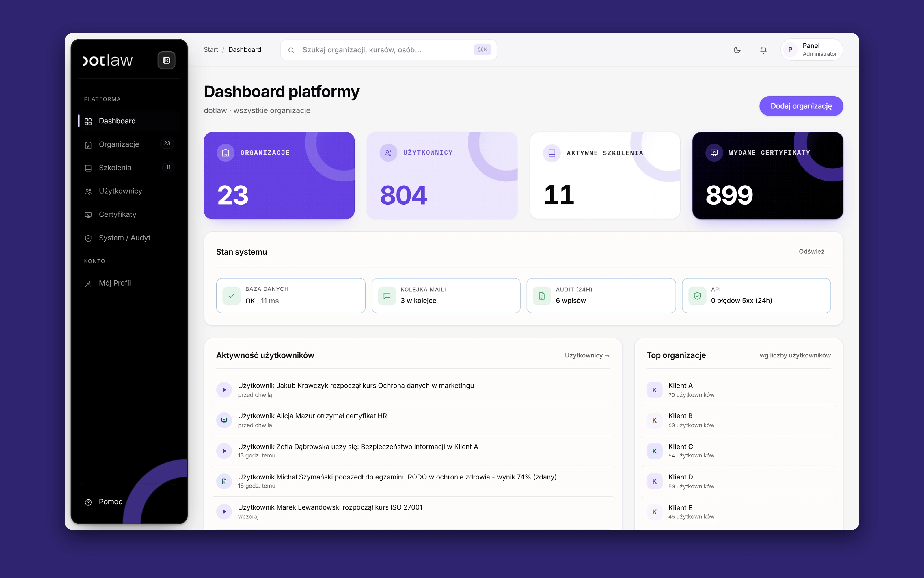Click play icon beside Zofia Dąbrowska activity
The image size is (924, 578).
point(224,451)
